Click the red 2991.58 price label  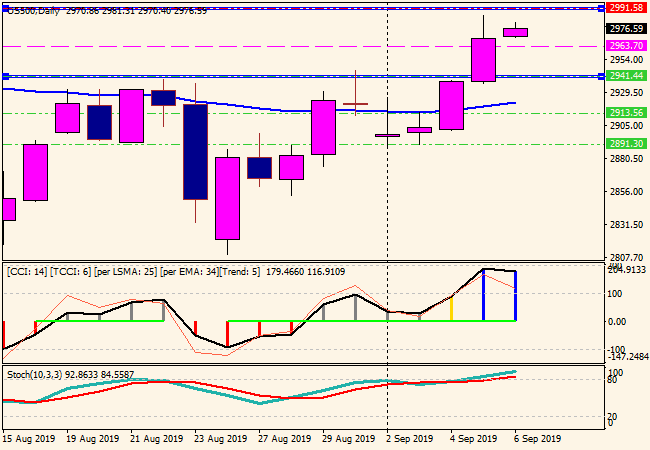tap(625, 7)
